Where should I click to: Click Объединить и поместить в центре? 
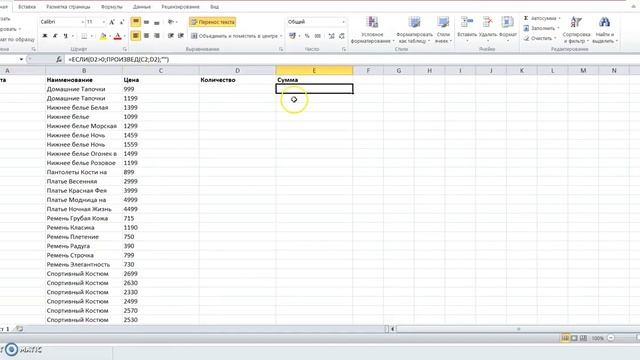point(235,36)
